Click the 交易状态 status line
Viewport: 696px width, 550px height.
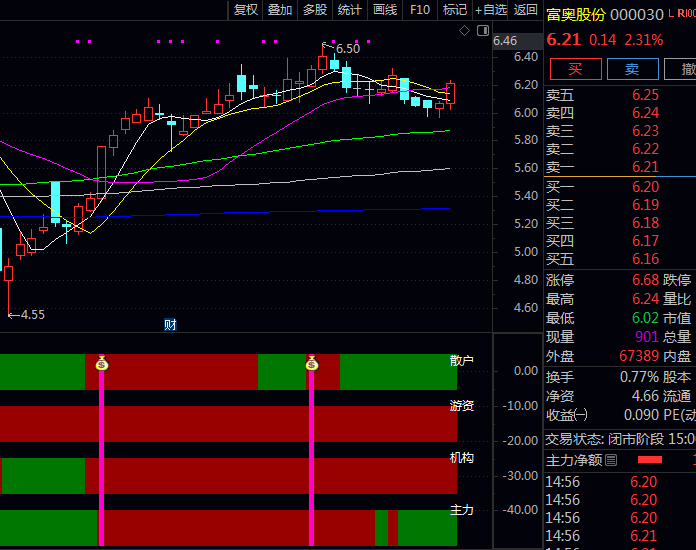coord(620,439)
